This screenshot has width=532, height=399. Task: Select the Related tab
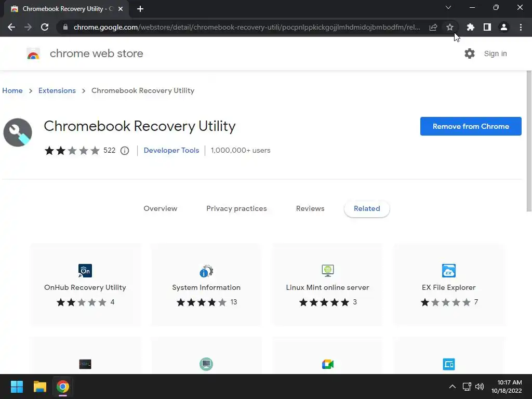(x=367, y=209)
